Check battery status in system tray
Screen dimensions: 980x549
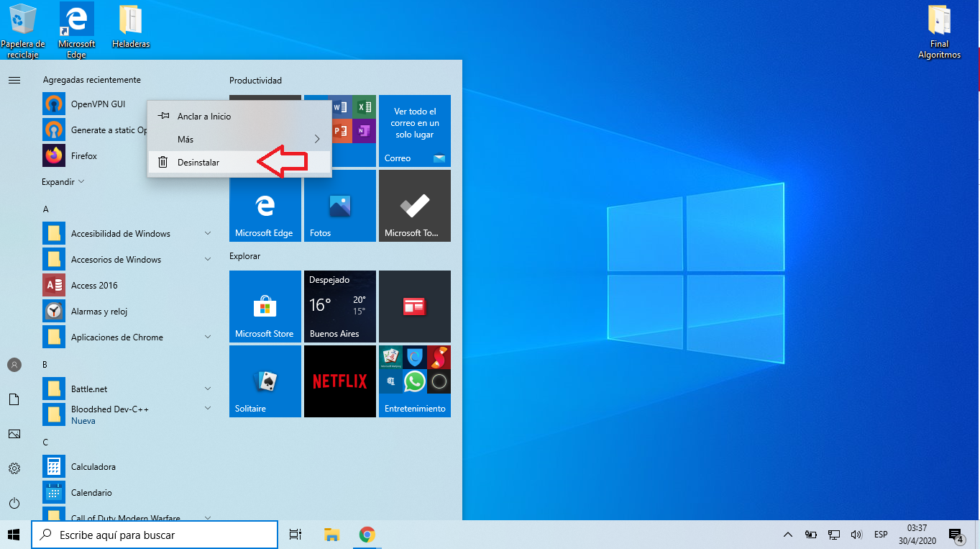(810, 535)
